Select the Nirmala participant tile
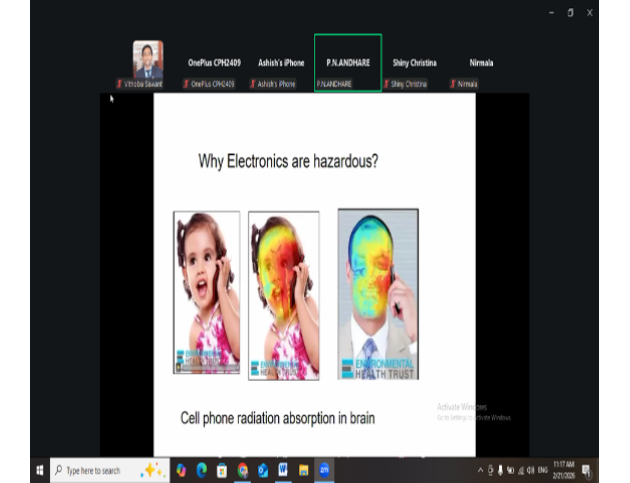Image resolution: width=630 pixels, height=483 pixels. (481, 63)
